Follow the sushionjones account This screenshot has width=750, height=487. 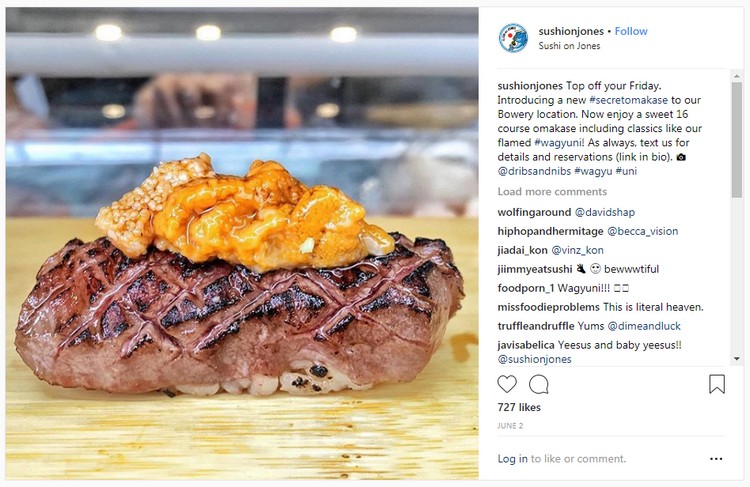pyautogui.click(x=631, y=31)
